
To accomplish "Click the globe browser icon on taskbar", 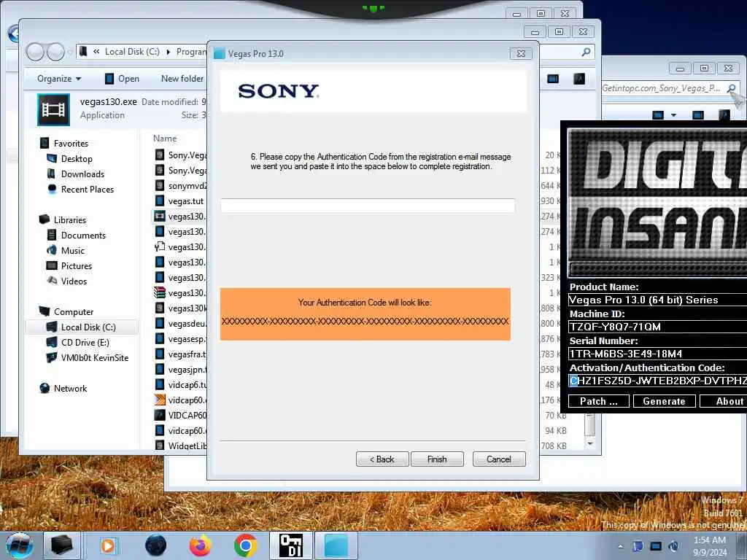I will coord(156,545).
